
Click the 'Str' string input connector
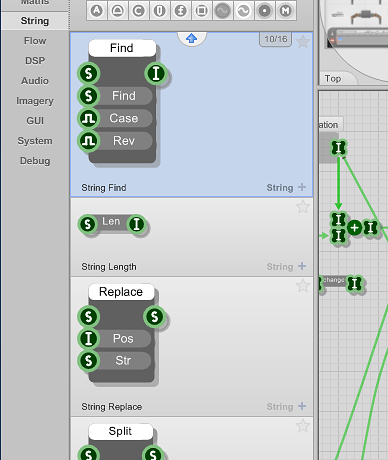pos(89,361)
